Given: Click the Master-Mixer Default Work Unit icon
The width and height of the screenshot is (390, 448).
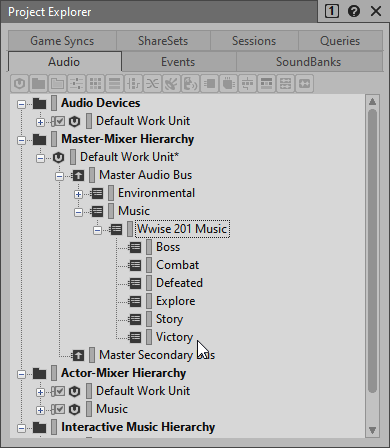Looking at the screenshot, I should click(59, 157).
